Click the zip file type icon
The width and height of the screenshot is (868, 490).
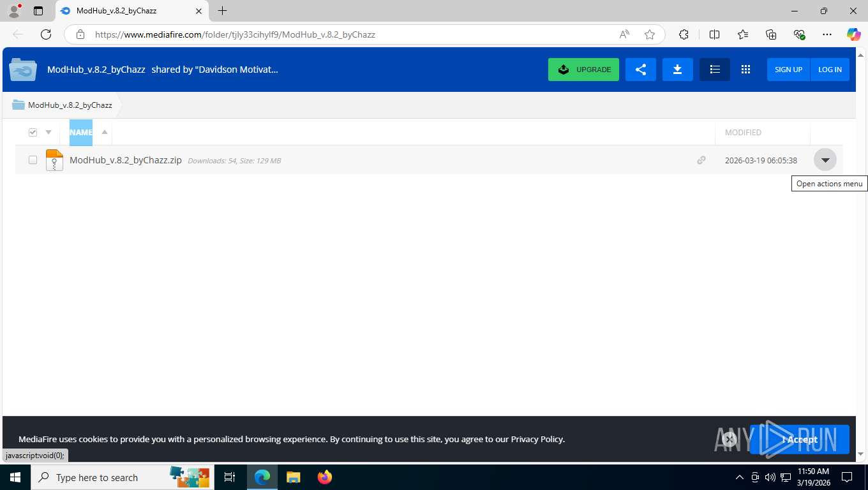55,160
